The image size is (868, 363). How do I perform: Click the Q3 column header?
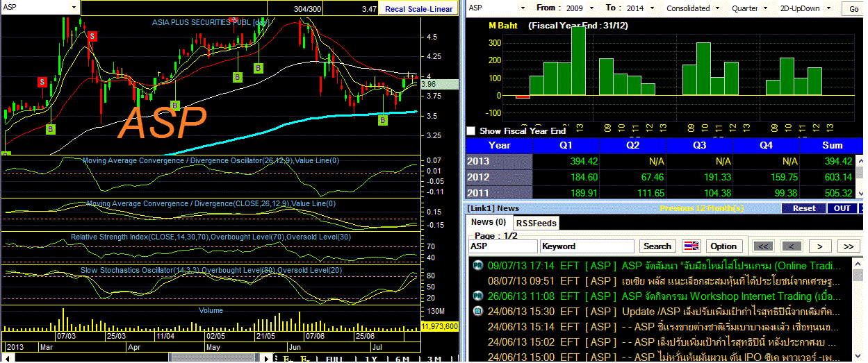699,145
